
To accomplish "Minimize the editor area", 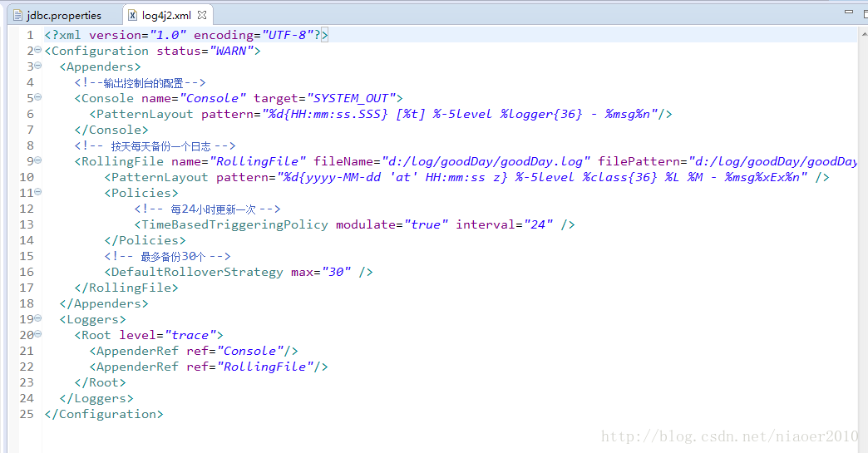I will click(849, 12).
